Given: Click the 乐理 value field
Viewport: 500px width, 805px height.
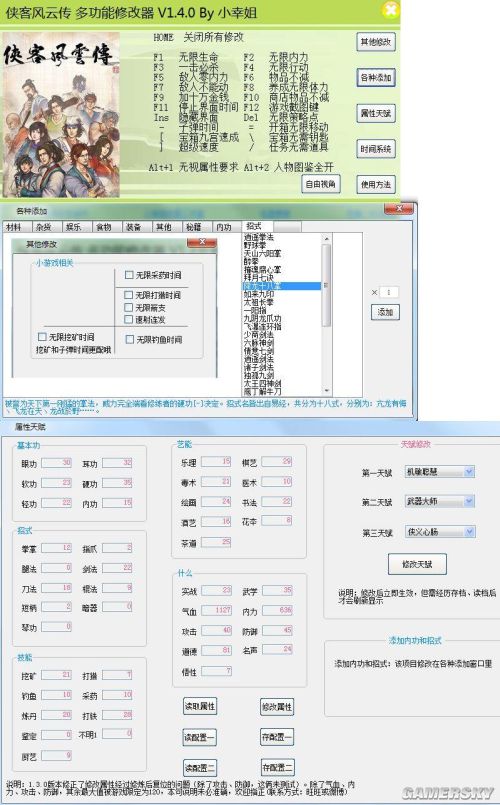Looking at the screenshot, I should [x=217, y=462].
